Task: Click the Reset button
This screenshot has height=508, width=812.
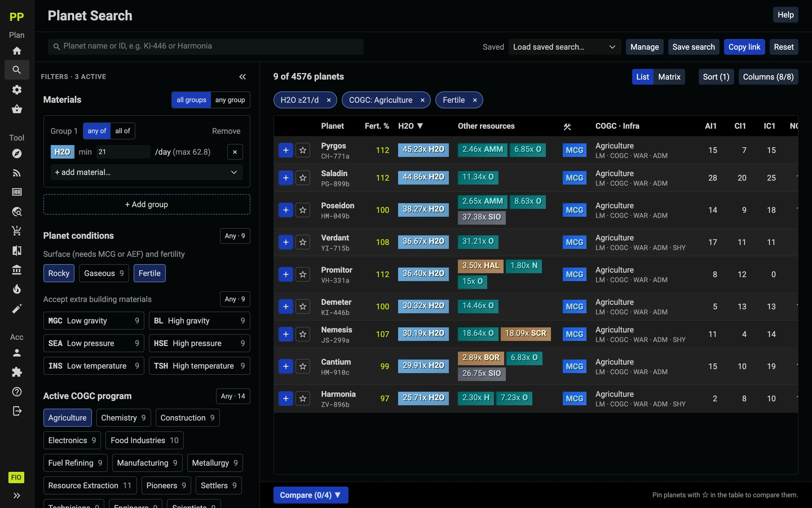Action: pos(784,47)
